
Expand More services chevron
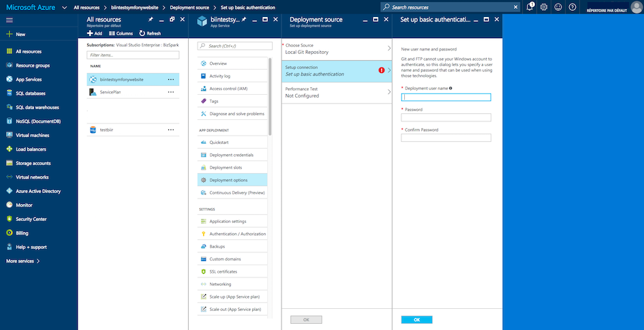[x=38, y=261]
